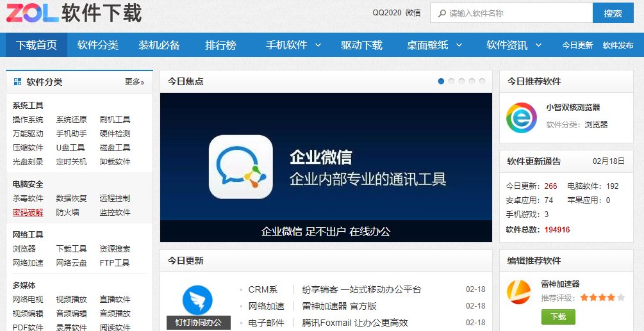Open the 监控软件 category link

115,213
